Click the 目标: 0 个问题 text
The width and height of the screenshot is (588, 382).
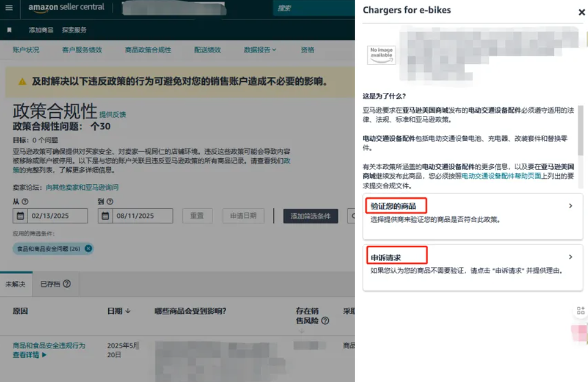click(x=35, y=140)
